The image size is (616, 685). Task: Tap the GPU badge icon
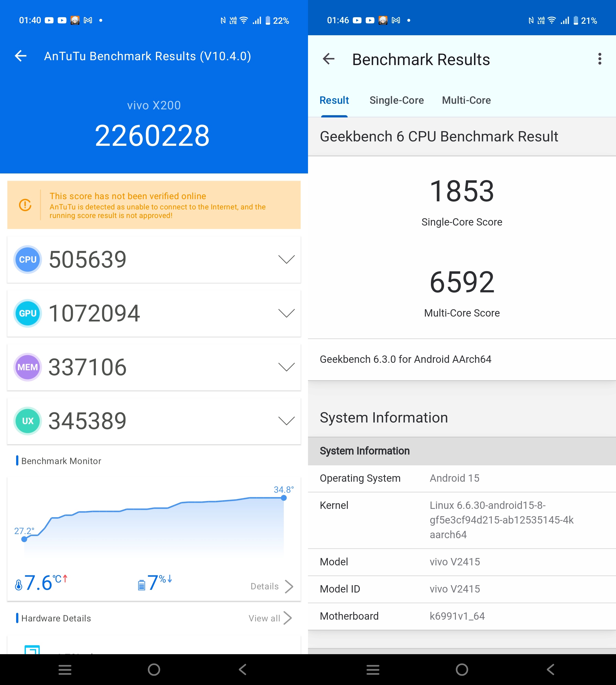(x=28, y=313)
